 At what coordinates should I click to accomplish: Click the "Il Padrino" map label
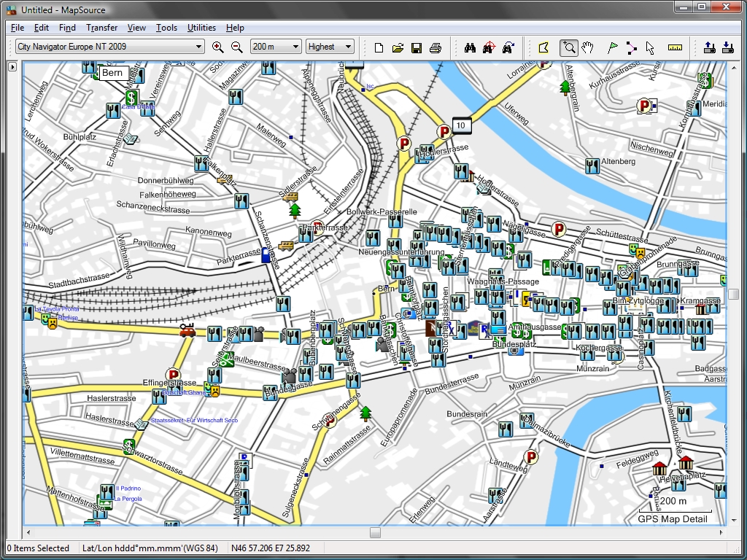[128, 488]
